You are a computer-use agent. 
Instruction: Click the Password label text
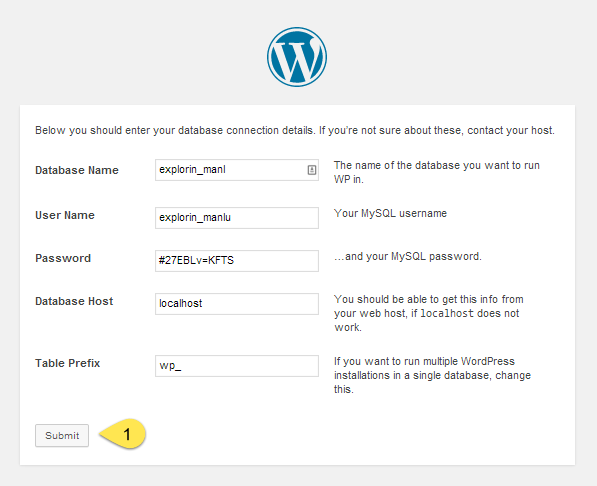[x=63, y=258]
